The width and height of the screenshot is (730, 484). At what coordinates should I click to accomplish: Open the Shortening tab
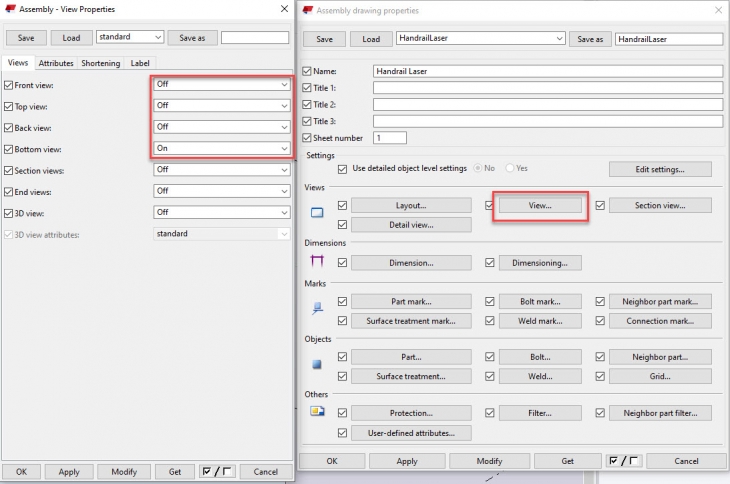point(101,63)
